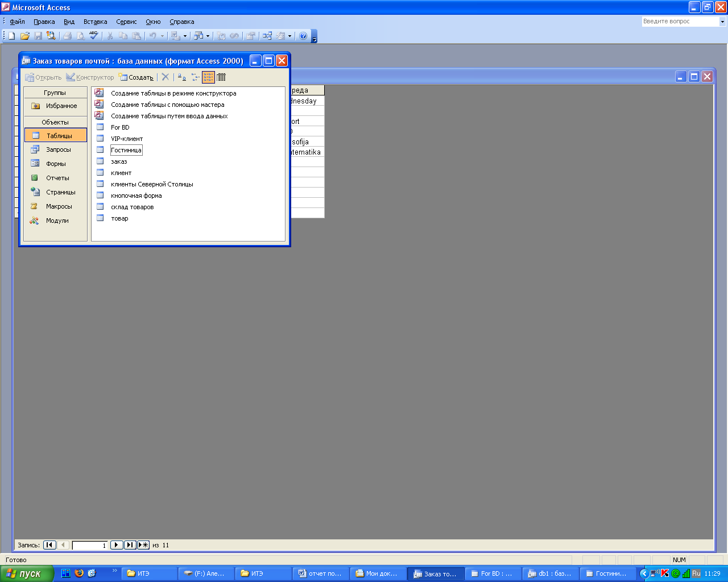Click the Открыть button
The image size is (728, 582).
tap(43, 77)
